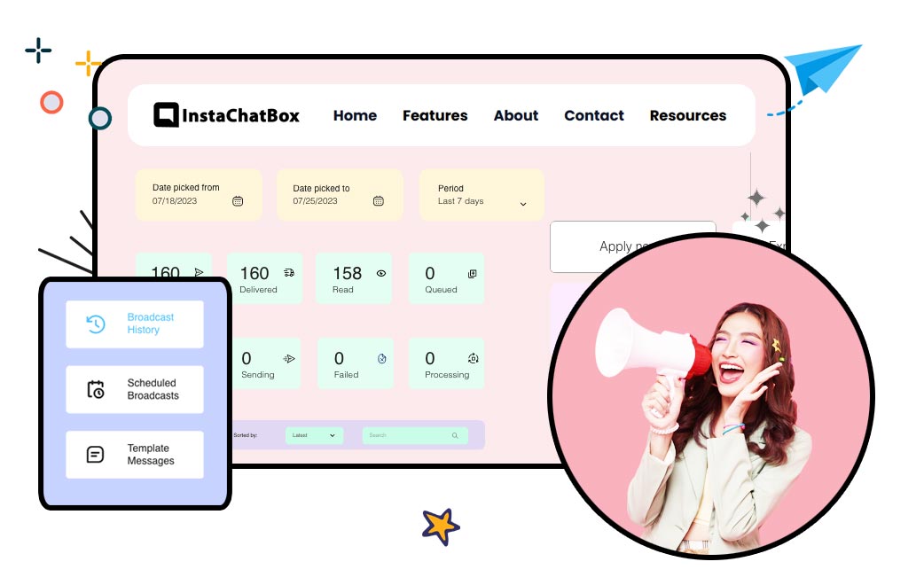Click the Sending card paper-plane icon
The height and width of the screenshot is (585, 924).
click(x=289, y=358)
